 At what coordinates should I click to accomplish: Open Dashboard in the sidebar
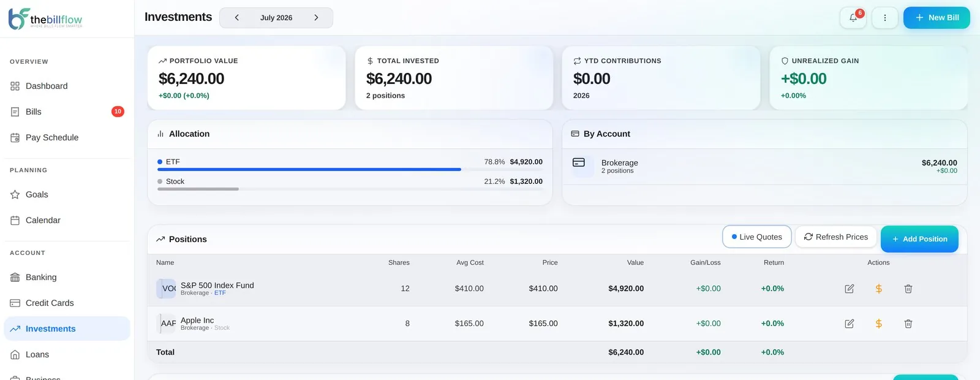(x=67, y=86)
